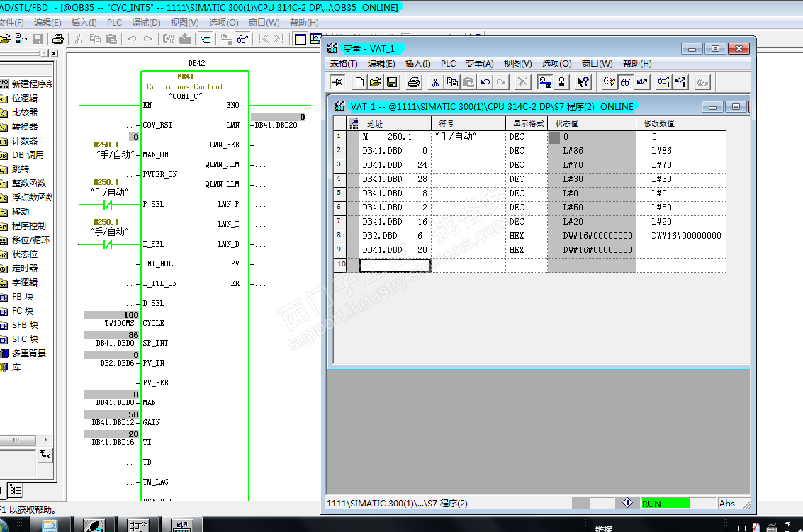Activate the context help arrow icon

(x=583, y=82)
